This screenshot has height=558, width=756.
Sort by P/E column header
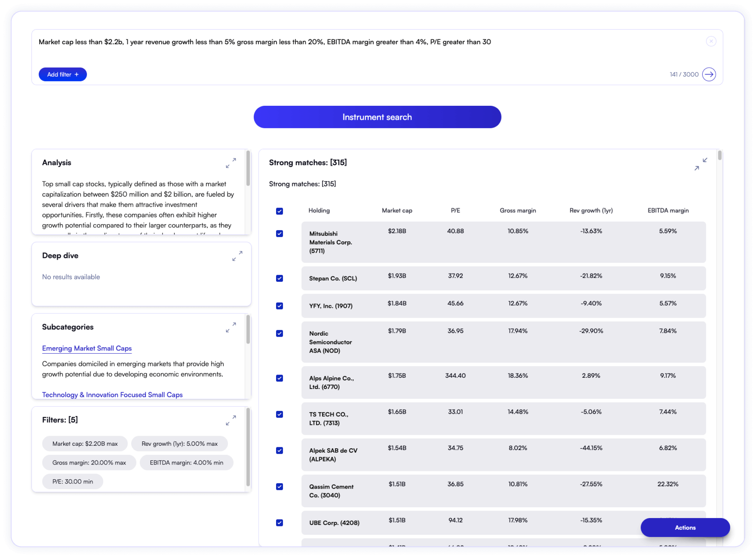tap(455, 210)
